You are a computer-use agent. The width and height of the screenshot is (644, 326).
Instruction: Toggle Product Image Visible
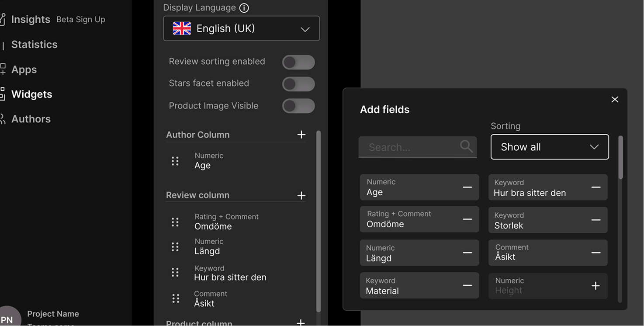click(x=298, y=106)
